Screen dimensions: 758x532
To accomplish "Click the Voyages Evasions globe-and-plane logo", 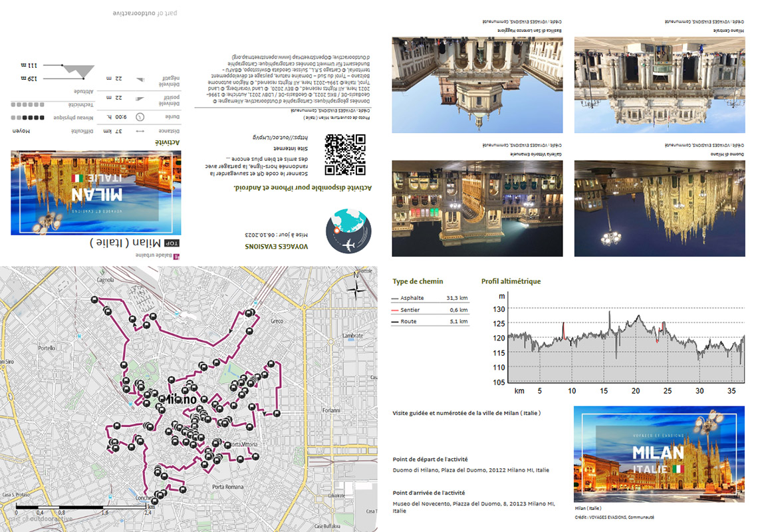I will pyautogui.click(x=348, y=231).
